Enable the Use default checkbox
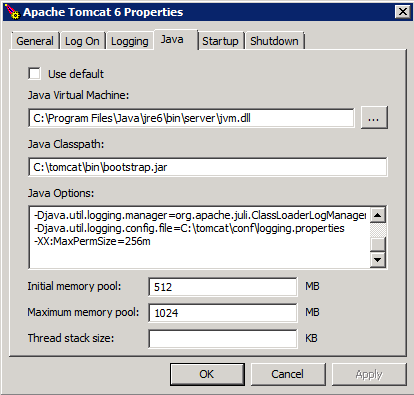This screenshot has width=414, height=395. (x=34, y=74)
